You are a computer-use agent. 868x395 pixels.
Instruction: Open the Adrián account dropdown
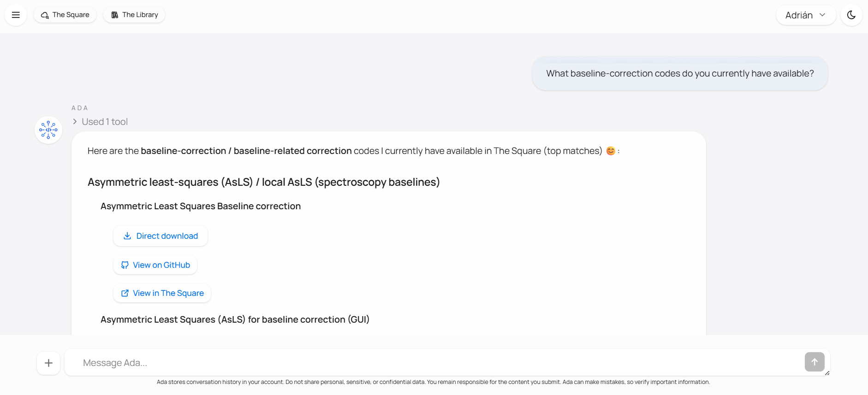[x=805, y=15]
